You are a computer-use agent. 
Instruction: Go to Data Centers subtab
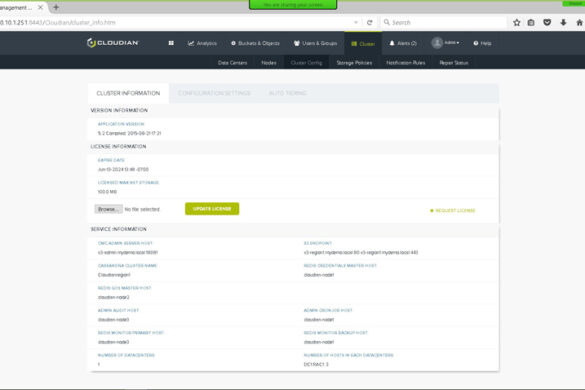point(232,63)
